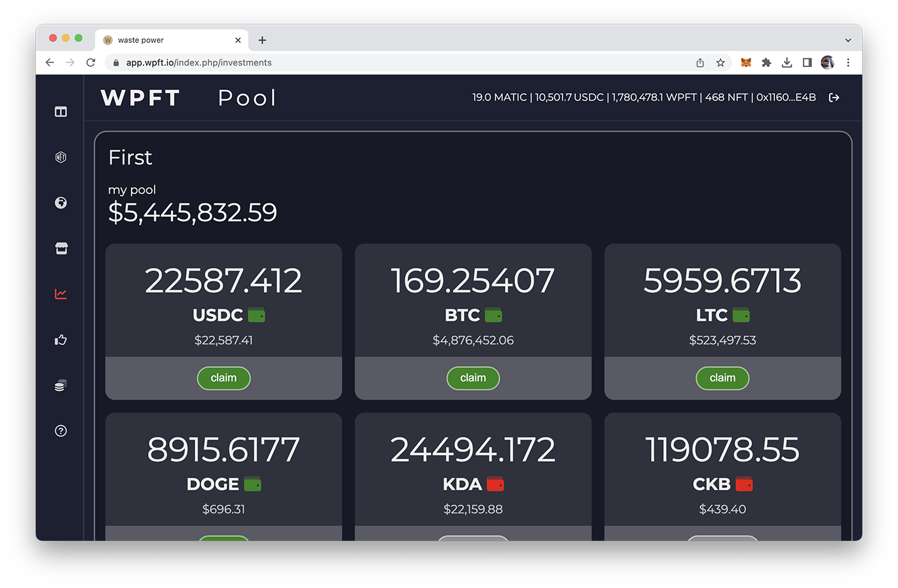Click the $4,876,452.06 BTC value
The height and width of the screenshot is (588, 898).
click(x=473, y=341)
